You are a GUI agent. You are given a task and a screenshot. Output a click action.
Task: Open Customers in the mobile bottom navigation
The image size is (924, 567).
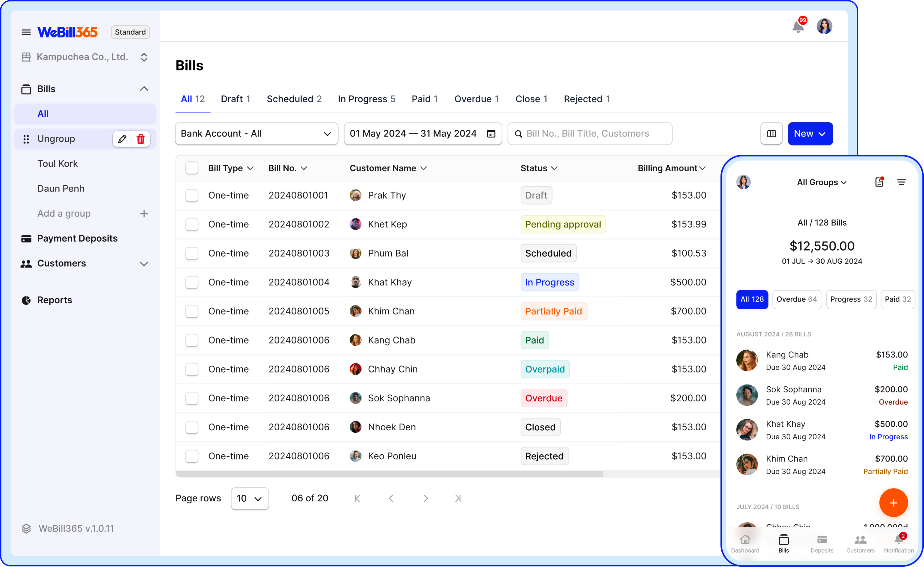pyautogui.click(x=860, y=544)
